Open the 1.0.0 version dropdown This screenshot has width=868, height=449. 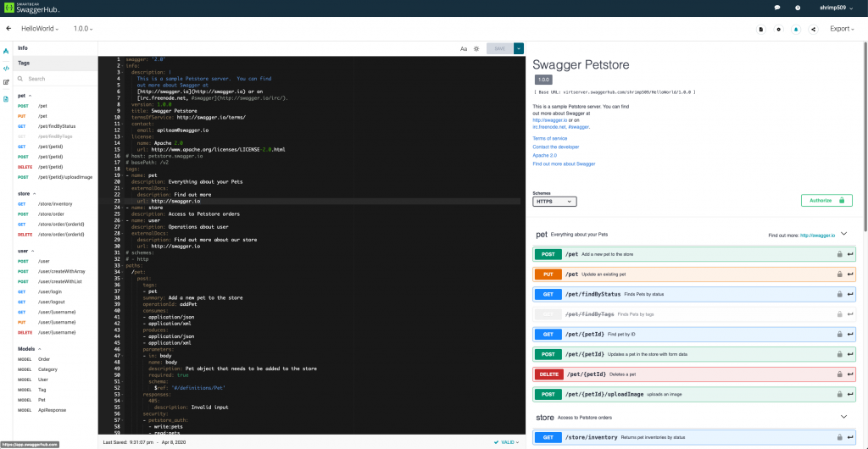pyautogui.click(x=83, y=29)
